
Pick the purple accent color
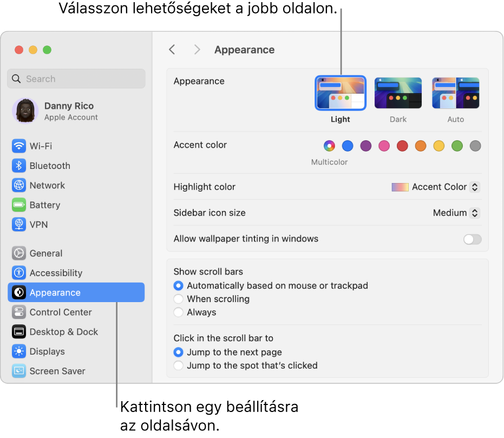tap(366, 146)
